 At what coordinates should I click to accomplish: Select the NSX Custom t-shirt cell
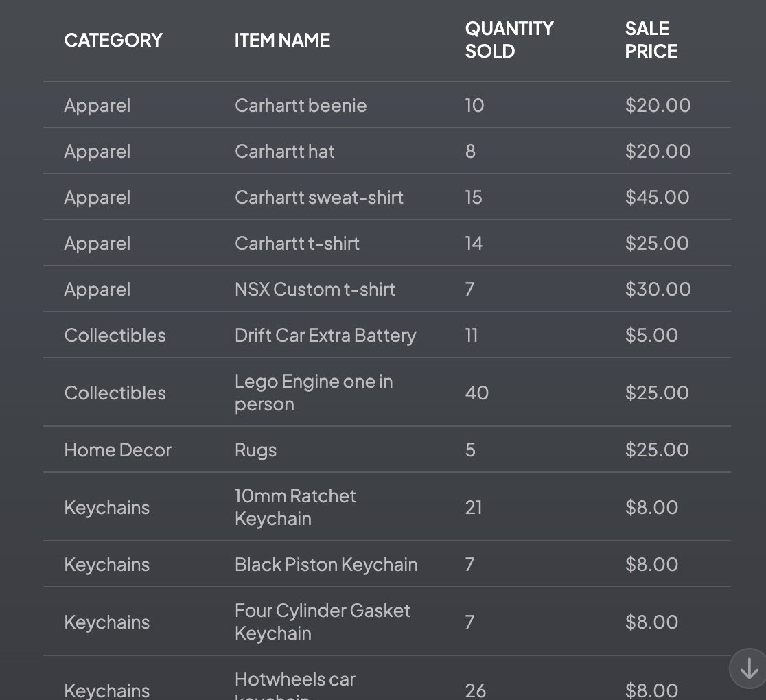[315, 289]
